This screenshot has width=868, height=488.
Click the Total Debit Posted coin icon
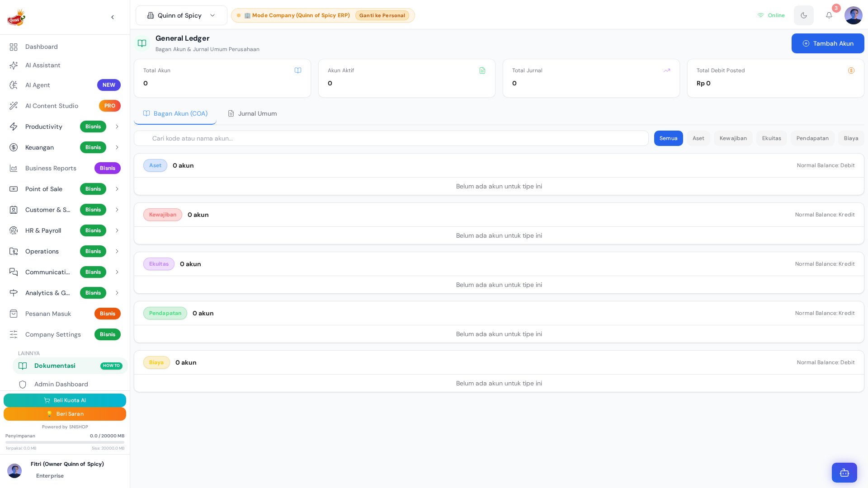point(851,70)
